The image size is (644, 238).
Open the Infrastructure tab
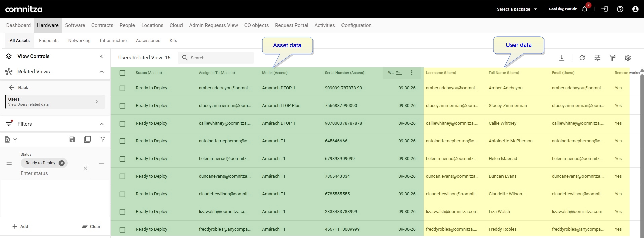pos(113,41)
